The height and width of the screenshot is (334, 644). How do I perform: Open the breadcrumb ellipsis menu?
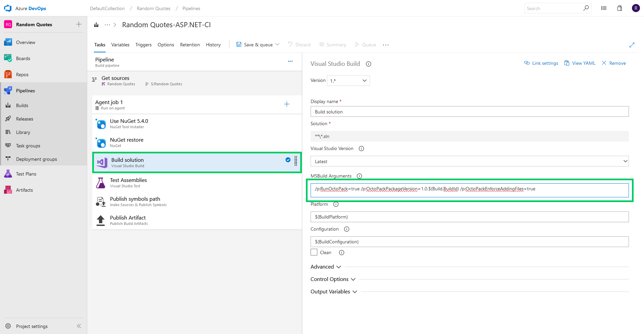coord(107,25)
